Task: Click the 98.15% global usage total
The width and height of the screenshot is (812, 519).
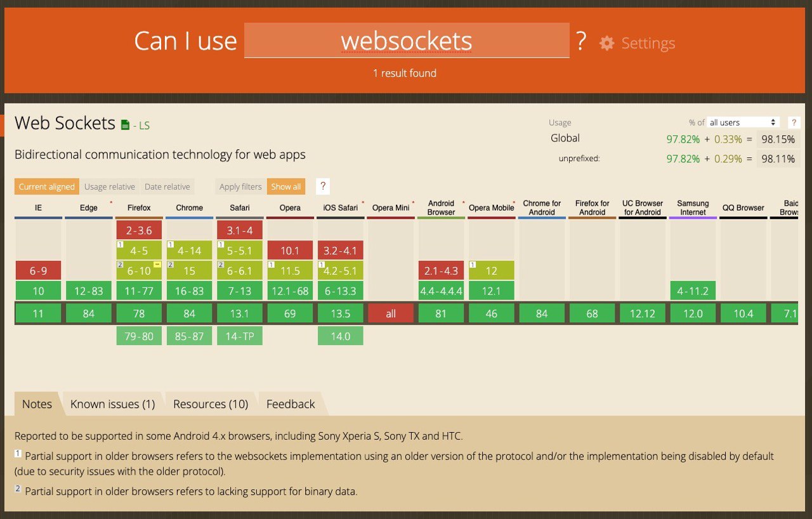Action: [x=778, y=140]
